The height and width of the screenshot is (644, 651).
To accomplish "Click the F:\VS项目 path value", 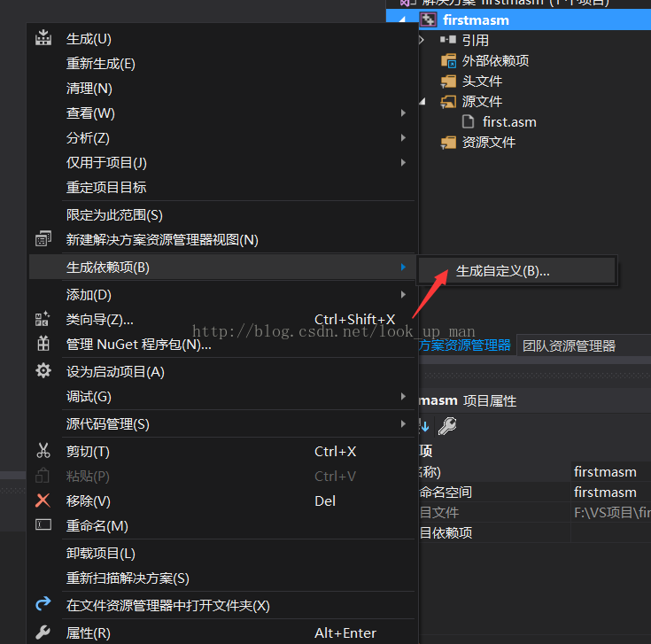I will click(611, 512).
